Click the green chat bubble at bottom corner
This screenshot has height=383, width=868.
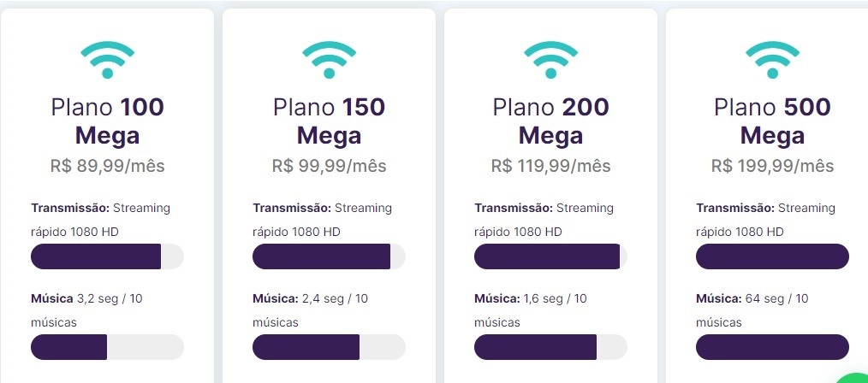tap(853, 378)
